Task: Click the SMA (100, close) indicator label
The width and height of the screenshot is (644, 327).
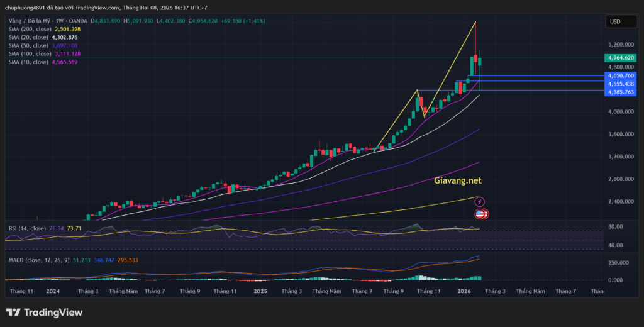Action: pos(28,54)
